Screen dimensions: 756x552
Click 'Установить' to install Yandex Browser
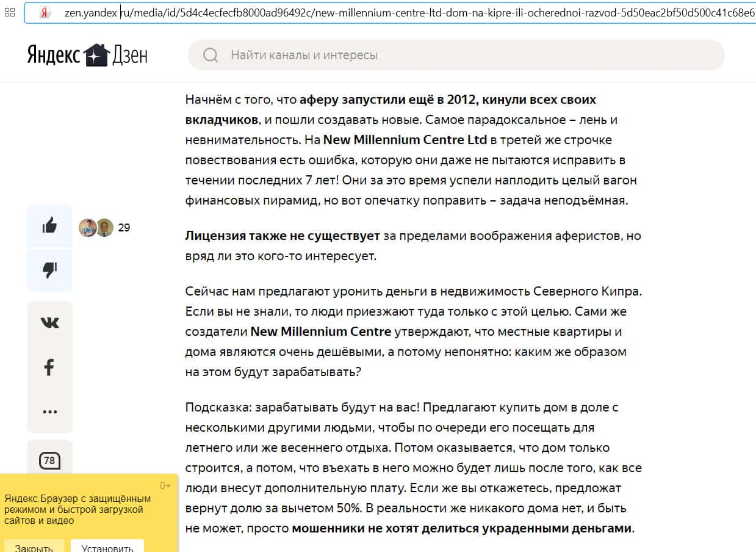(107, 547)
